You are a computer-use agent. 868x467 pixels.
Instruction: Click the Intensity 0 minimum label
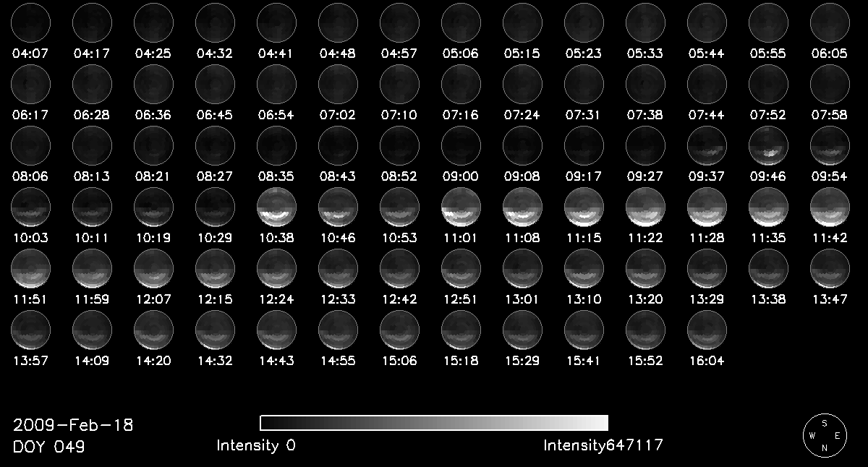255,445
